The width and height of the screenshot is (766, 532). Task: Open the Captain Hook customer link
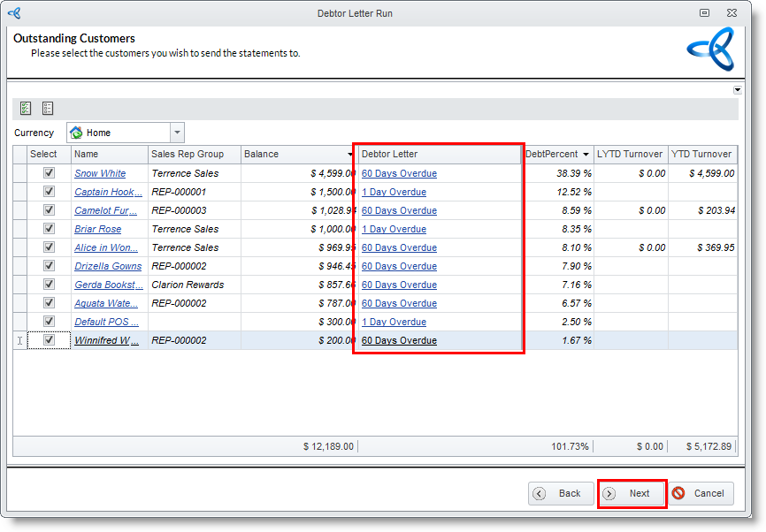coord(109,192)
